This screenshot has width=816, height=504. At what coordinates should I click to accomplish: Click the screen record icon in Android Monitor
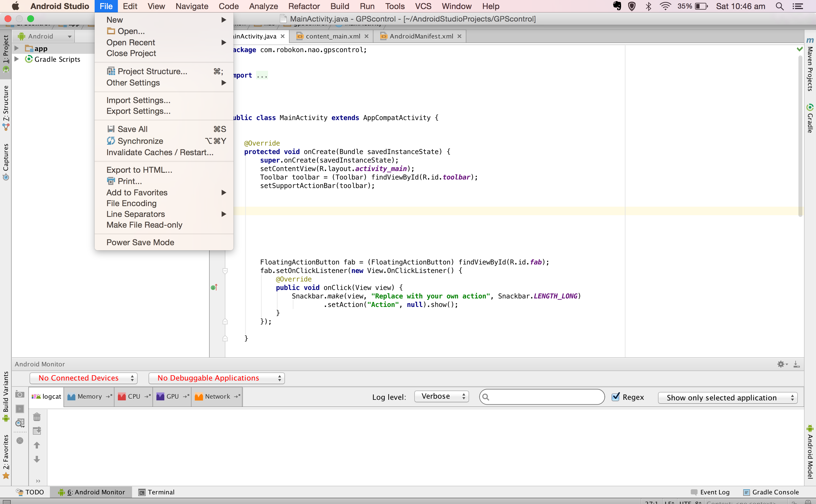[x=20, y=409]
